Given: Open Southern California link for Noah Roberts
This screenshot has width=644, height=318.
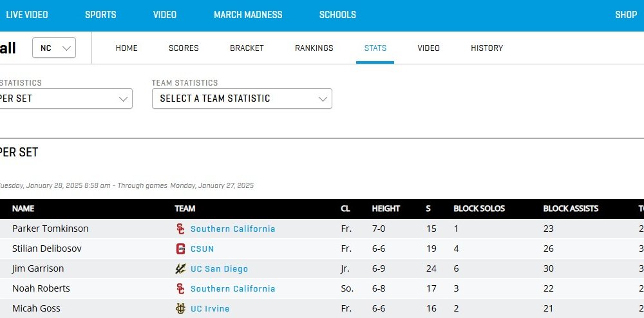Looking at the screenshot, I should [x=233, y=289].
